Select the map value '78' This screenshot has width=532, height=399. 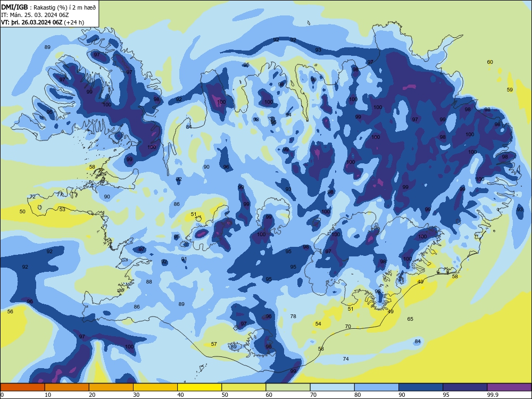click(293, 316)
